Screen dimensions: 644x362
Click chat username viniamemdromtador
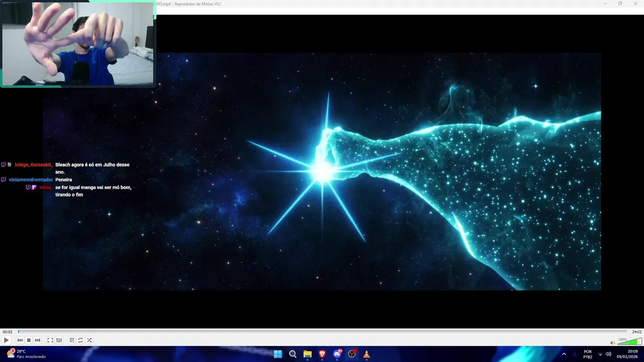31,180
